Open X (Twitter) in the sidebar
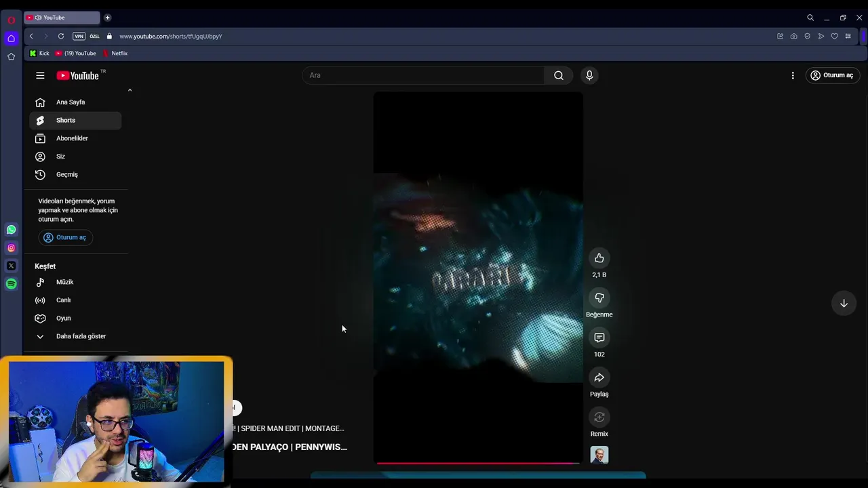This screenshot has height=488, width=868. pyautogui.click(x=11, y=266)
